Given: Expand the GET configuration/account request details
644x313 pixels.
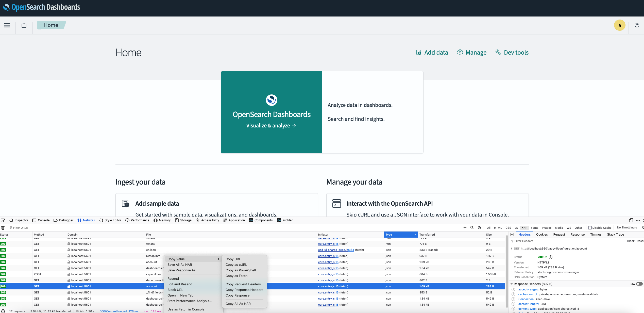Looking at the screenshot, I should click(x=512, y=249).
